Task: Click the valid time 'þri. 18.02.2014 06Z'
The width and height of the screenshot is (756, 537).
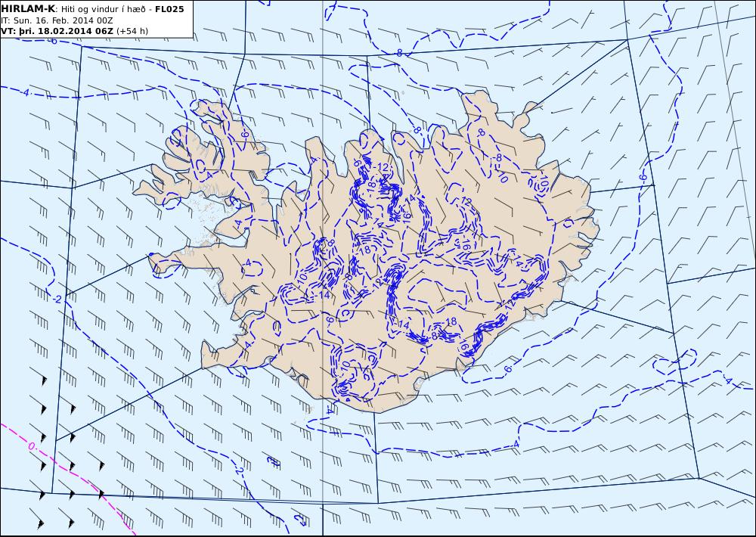Action: pos(65,31)
